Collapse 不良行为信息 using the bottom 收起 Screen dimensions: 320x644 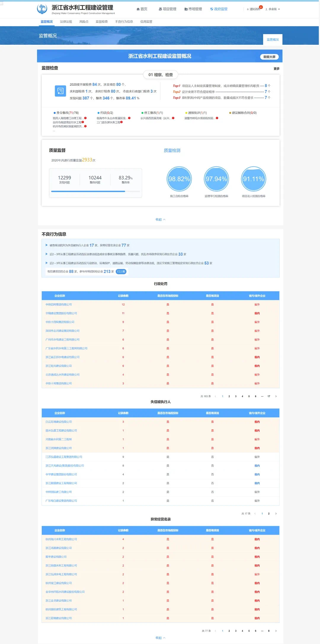point(160,638)
